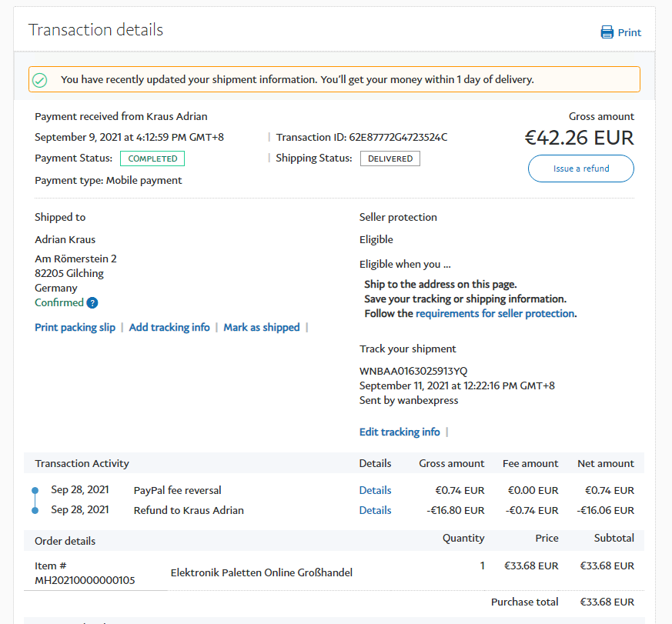Screen dimensions: 672x624
Task: Click the COMPLETED payment status badge
Action: pos(152,159)
